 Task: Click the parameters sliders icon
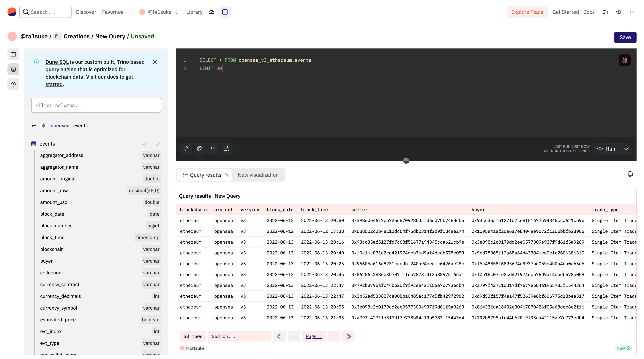click(x=227, y=149)
